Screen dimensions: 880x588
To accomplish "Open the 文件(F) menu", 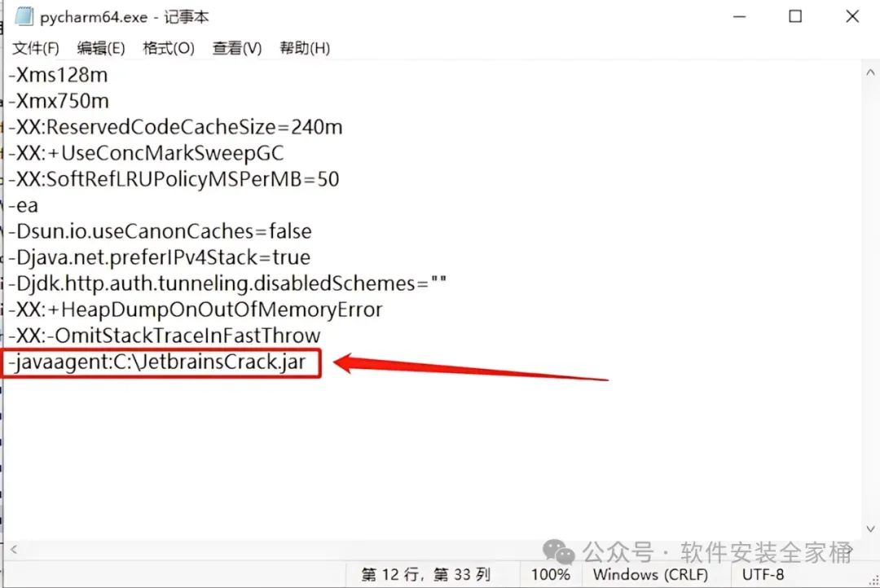I will [x=35, y=48].
